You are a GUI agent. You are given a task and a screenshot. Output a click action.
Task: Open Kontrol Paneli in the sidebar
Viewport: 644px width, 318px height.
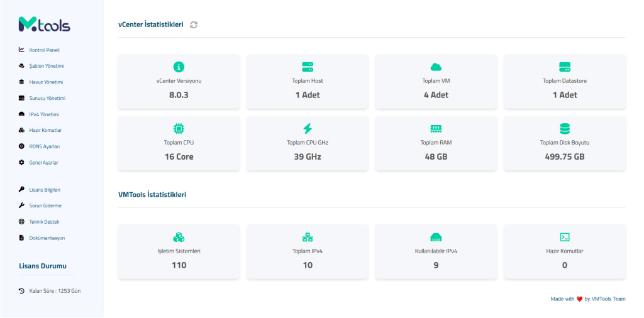44,50
